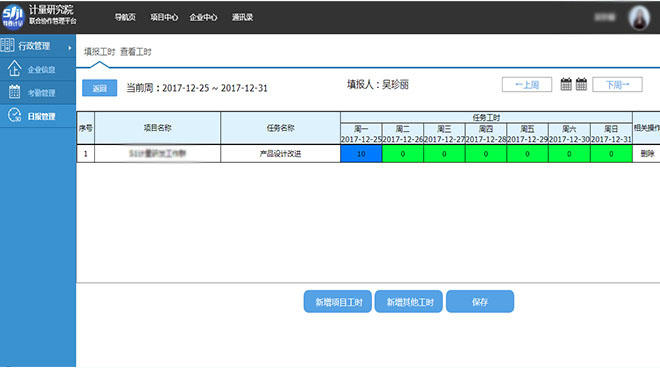The width and height of the screenshot is (660, 368).
Task: Click the 当前周 date range text
Action: pos(197,88)
